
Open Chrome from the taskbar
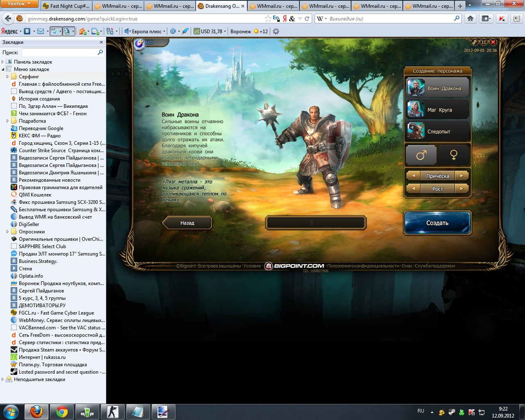click(62, 412)
